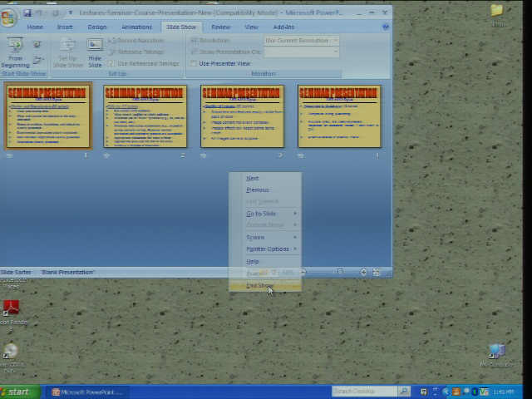Click the folder icon on desktop top right
The height and width of the screenshot is (399, 532).
tap(497, 11)
